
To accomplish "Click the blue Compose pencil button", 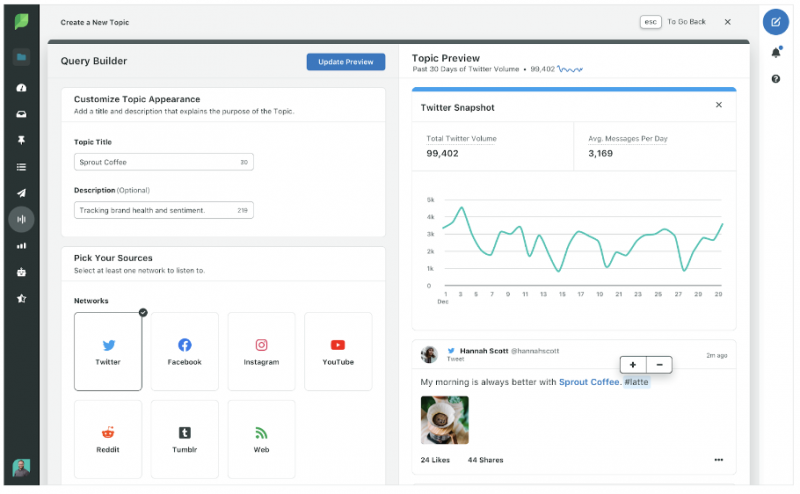I will click(776, 22).
